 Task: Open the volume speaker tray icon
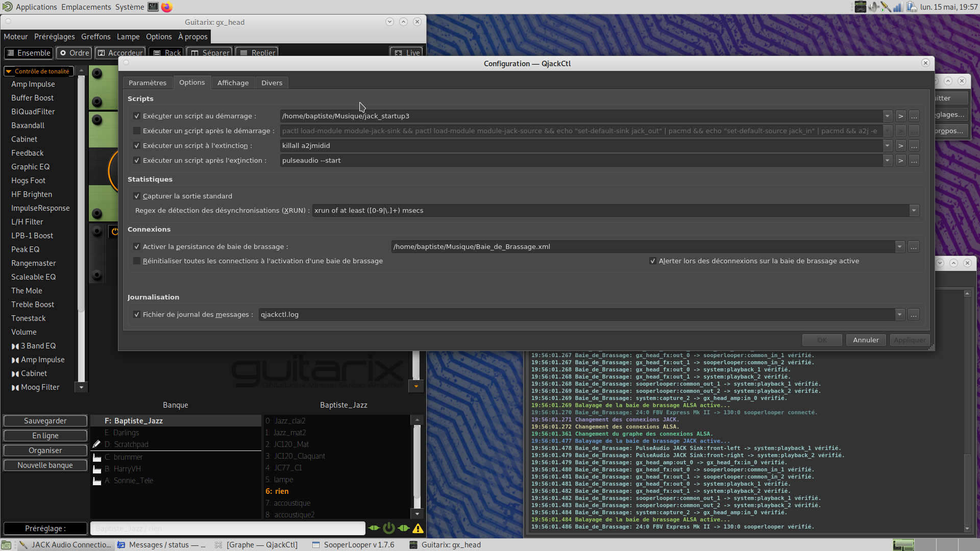(873, 7)
